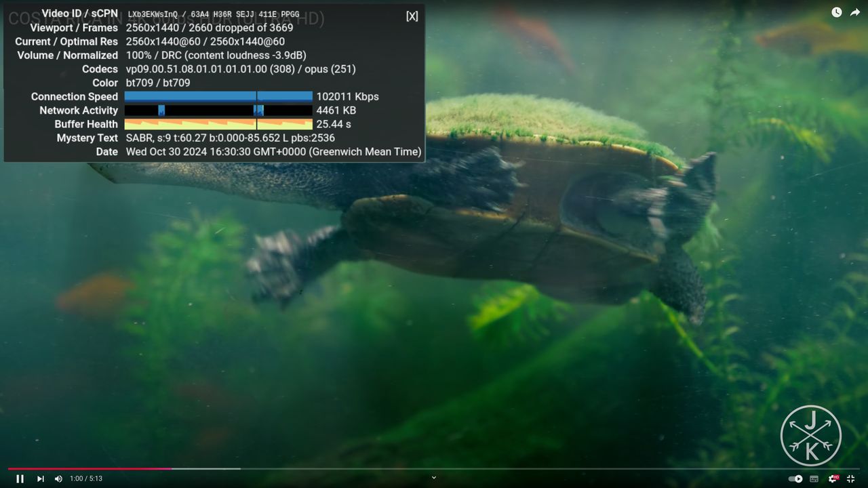Image resolution: width=868 pixels, height=488 pixels.
Task: Click the Date value Wed Oct 30 2024
Action: point(273,152)
